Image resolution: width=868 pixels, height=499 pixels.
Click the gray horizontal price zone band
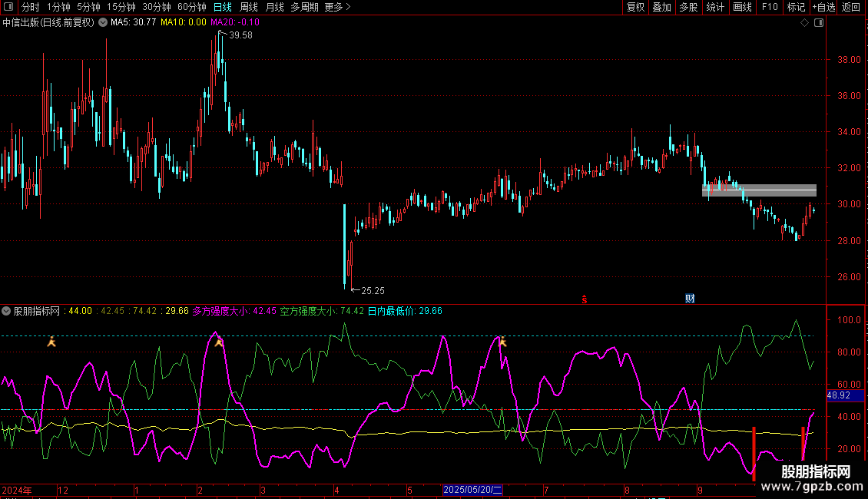[x=759, y=190]
